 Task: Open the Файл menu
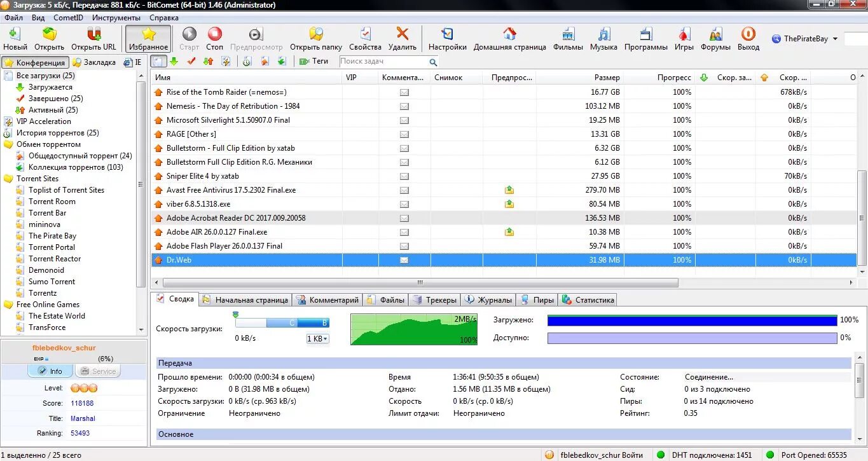pyautogui.click(x=13, y=18)
